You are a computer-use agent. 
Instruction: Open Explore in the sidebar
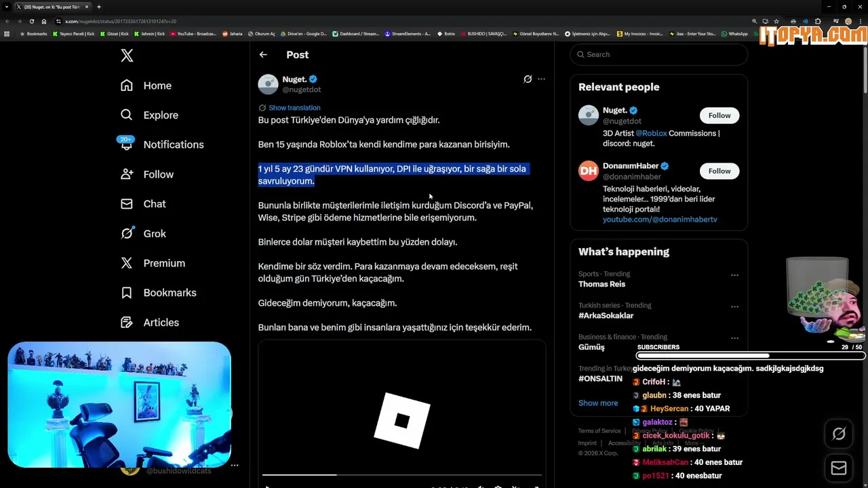point(149,115)
